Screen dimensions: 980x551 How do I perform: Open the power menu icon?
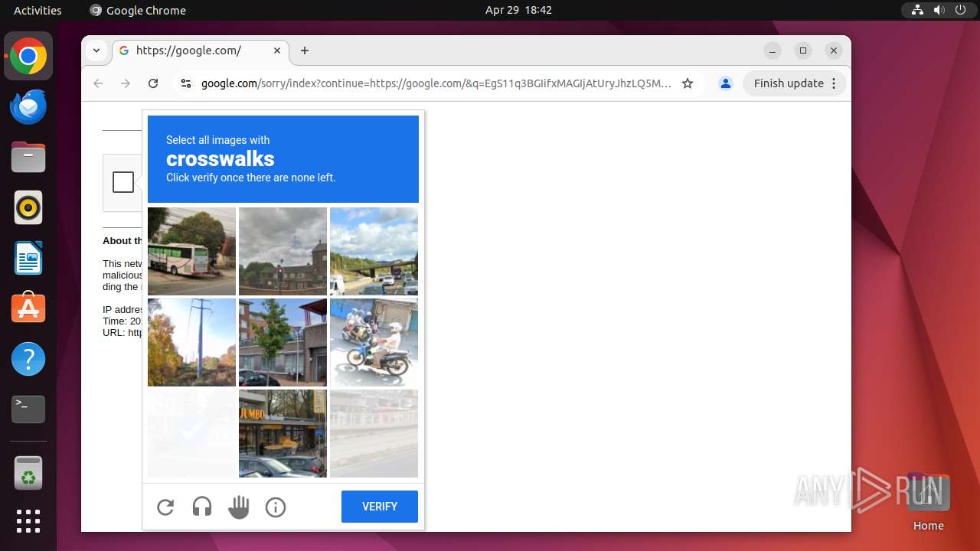(x=960, y=10)
